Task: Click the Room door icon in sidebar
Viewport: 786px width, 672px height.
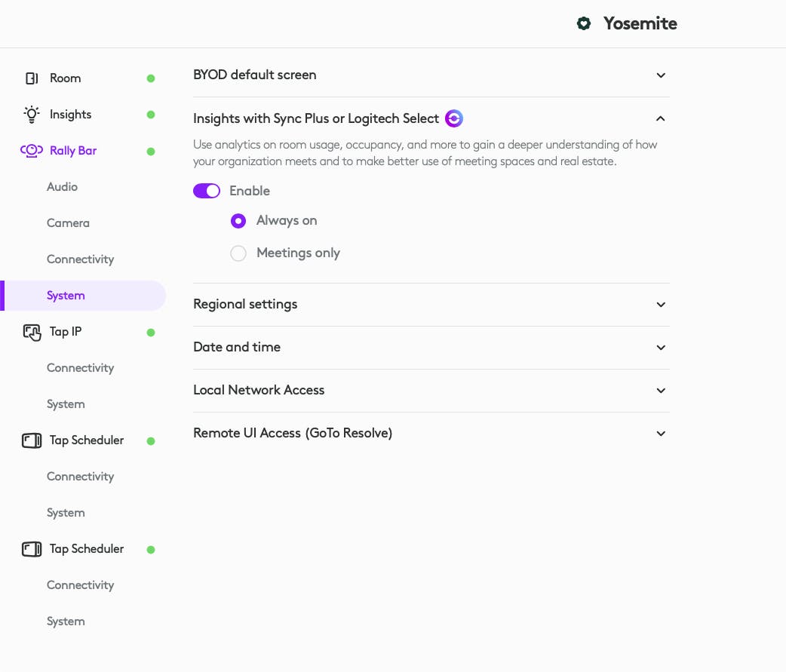Action: click(x=32, y=78)
